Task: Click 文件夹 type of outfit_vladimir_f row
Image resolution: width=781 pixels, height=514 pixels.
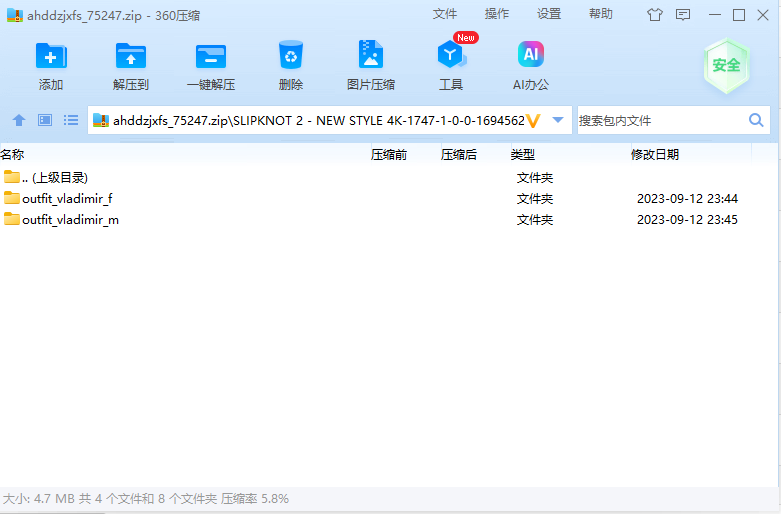Action: [x=535, y=199]
